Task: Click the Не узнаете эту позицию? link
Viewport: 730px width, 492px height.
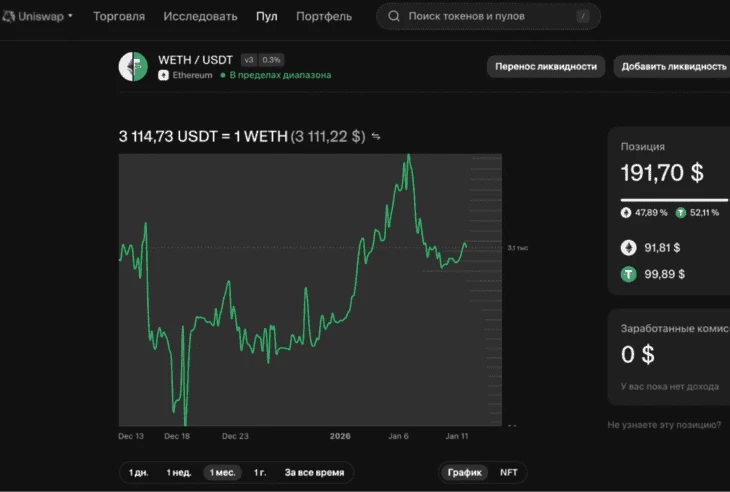Action: coord(664,424)
